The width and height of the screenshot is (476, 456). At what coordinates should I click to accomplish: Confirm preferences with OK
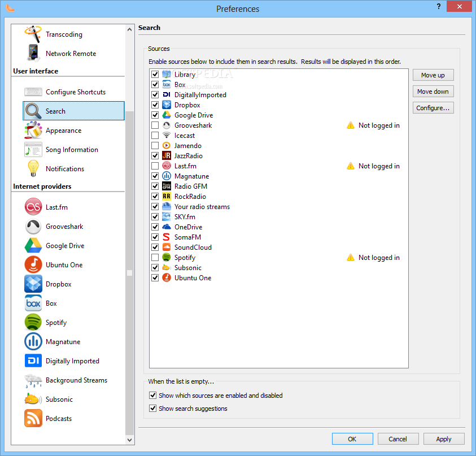tap(352, 438)
